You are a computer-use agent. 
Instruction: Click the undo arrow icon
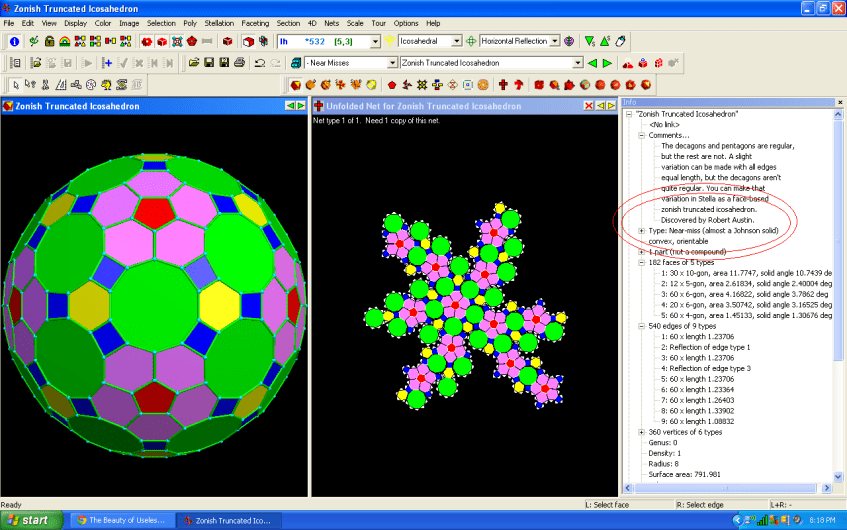point(260,63)
